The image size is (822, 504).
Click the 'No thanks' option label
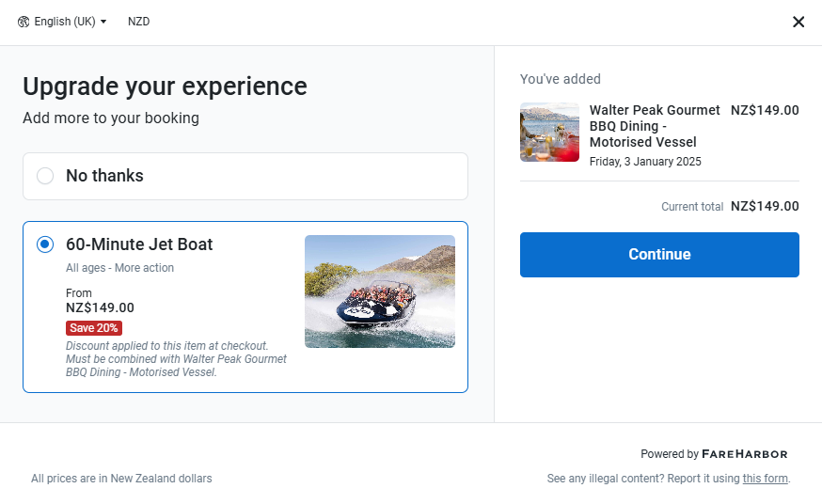tap(104, 176)
